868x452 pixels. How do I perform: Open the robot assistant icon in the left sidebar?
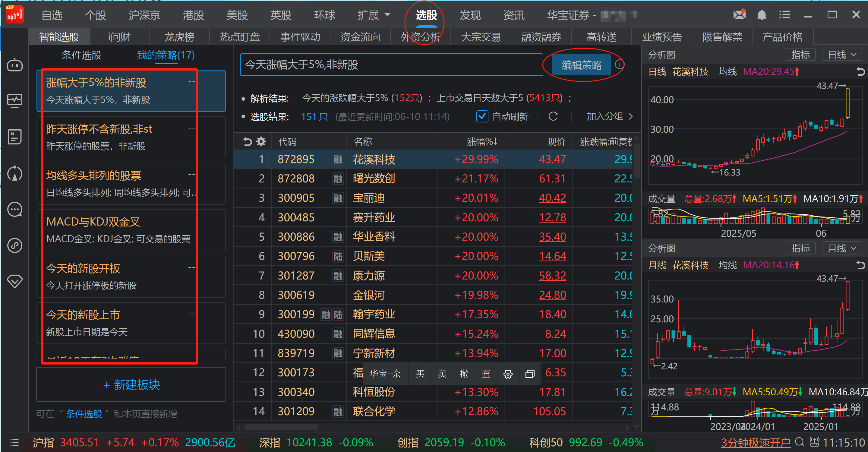pyautogui.click(x=15, y=65)
